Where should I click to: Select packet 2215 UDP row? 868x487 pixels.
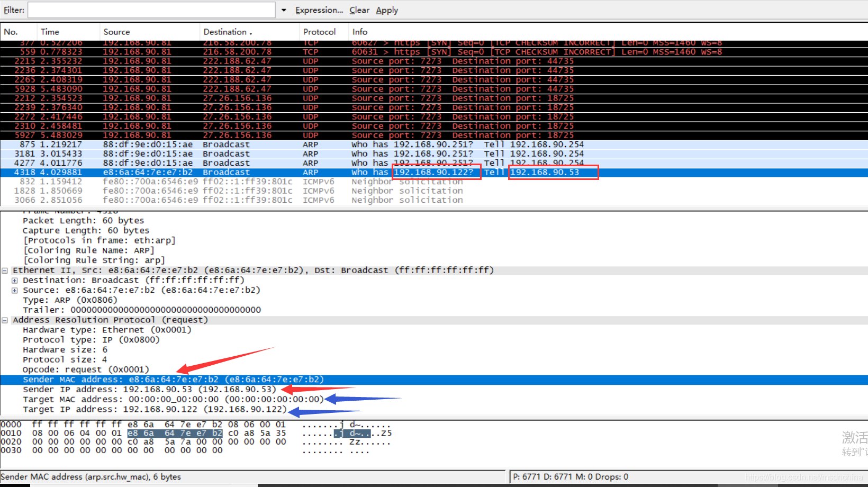click(434, 61)
